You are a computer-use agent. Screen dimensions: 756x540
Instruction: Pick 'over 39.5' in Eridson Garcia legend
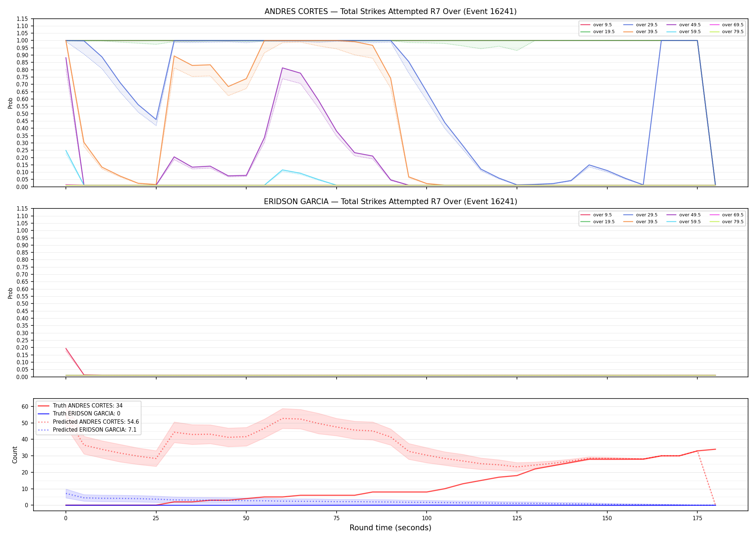click(x=647, y=222)
